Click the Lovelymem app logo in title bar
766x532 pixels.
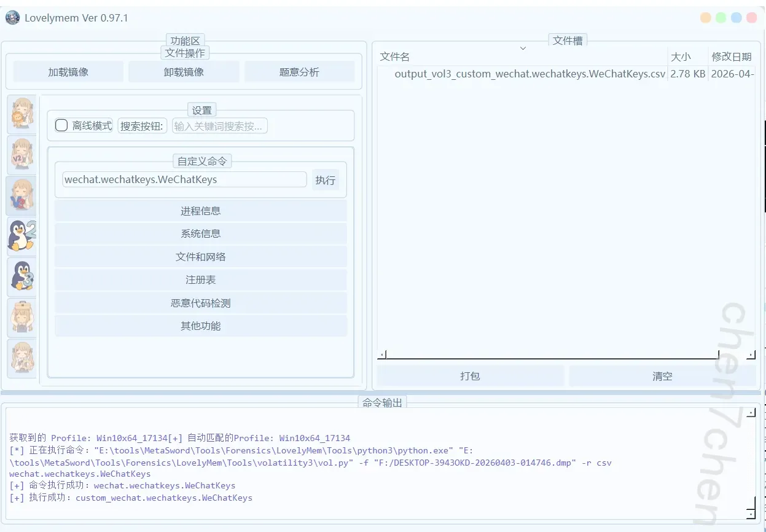coord(12,18)
